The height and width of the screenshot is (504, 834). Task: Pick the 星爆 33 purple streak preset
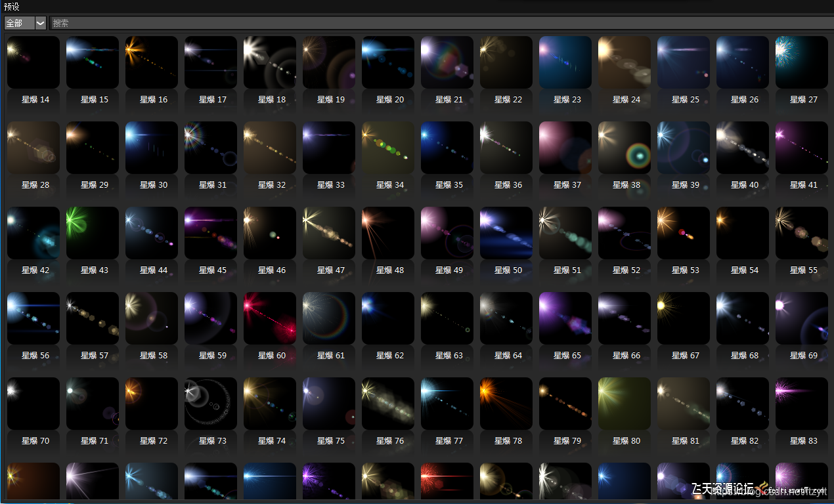tap(329, 148)
